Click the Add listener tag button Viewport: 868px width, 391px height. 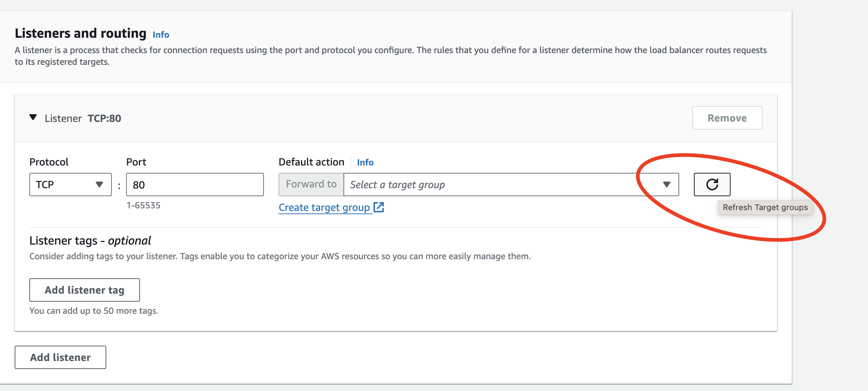(x=84, y=290)
